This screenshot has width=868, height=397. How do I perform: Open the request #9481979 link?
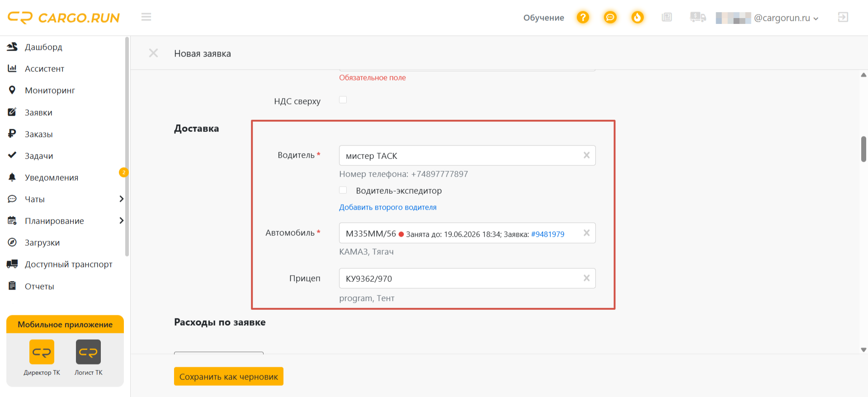click(547, 234)
